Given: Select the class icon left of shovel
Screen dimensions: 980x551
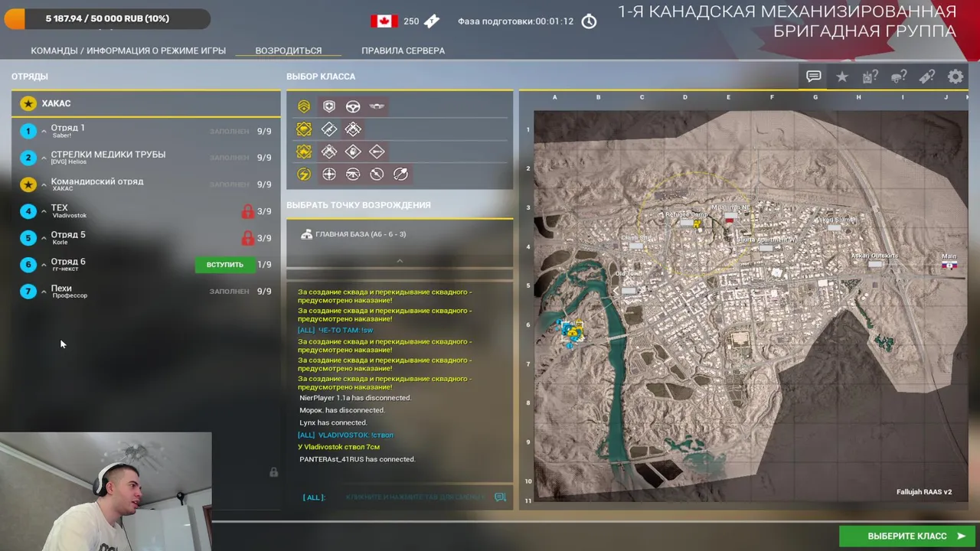Looking at the screenshot, I should click(x=377, y=174).
